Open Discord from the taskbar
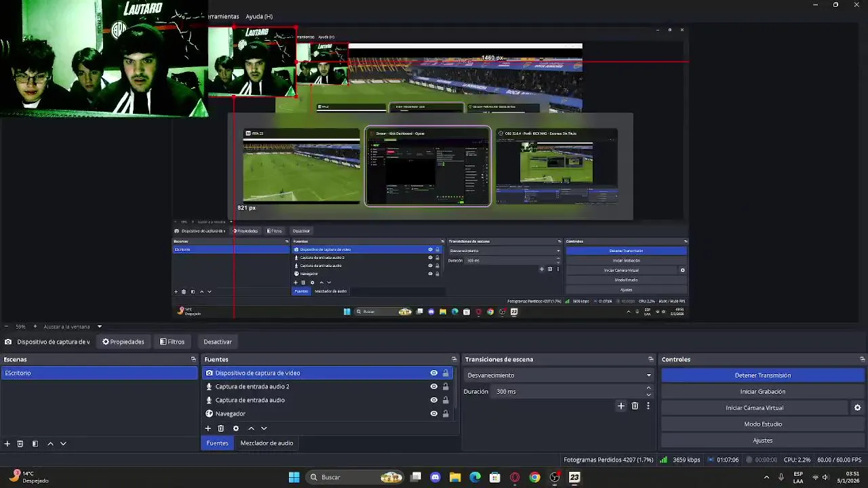Image resolution: width=868 pixels, height=488 pixels. [x=435, y=477]
